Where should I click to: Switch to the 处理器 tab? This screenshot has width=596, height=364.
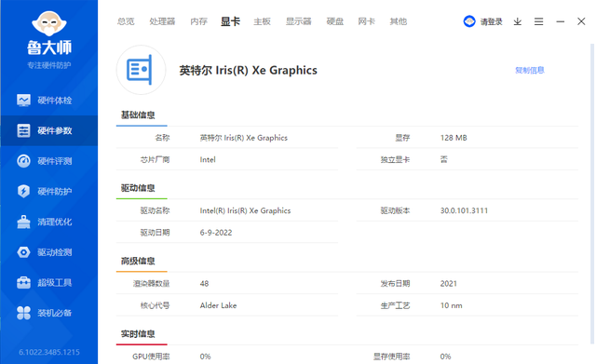pos(162,21)
